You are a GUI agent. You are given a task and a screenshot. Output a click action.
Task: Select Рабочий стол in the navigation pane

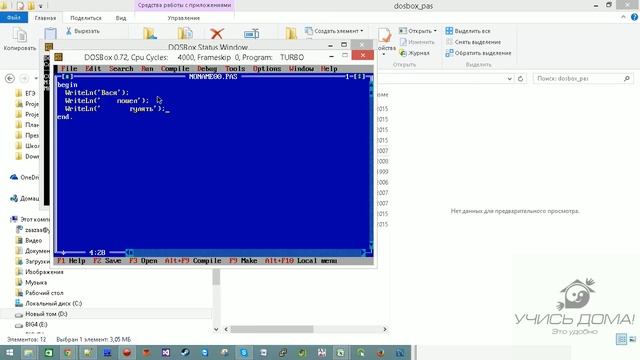(x=39, y=293)
